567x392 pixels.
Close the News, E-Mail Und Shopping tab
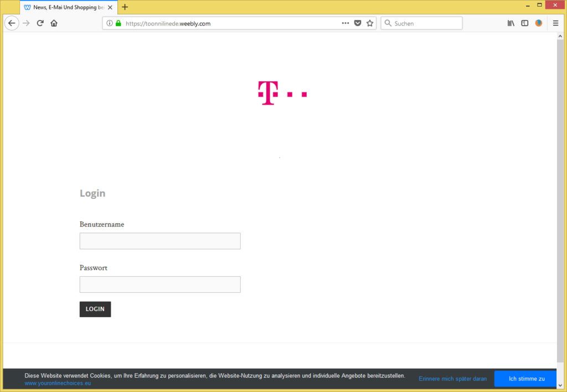click(110, 7)
